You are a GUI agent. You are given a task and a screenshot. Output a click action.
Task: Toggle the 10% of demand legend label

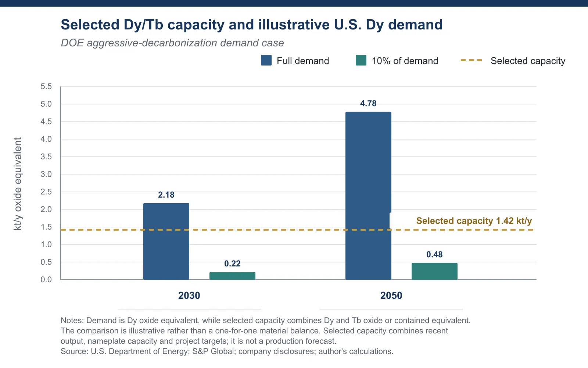coord(405,61)
